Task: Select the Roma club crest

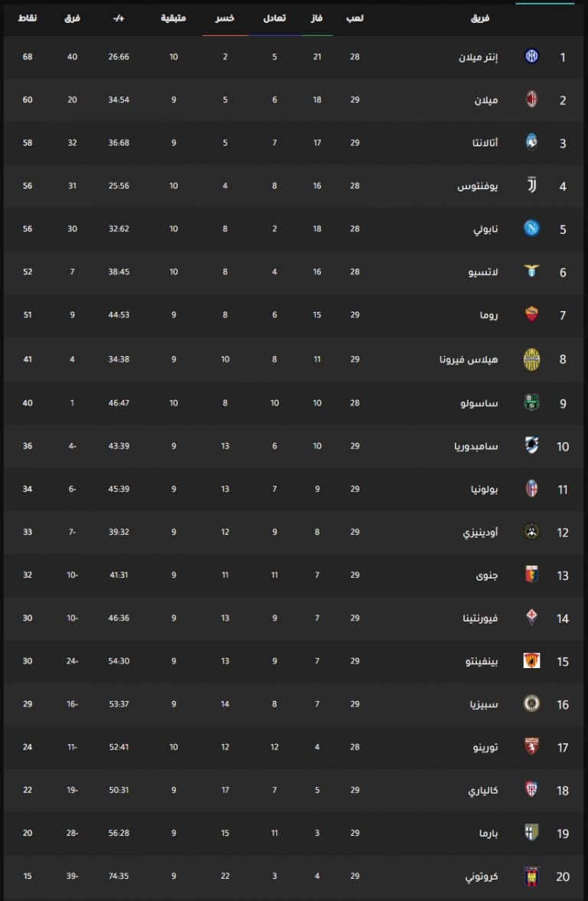Action: (x=531, y=314)
